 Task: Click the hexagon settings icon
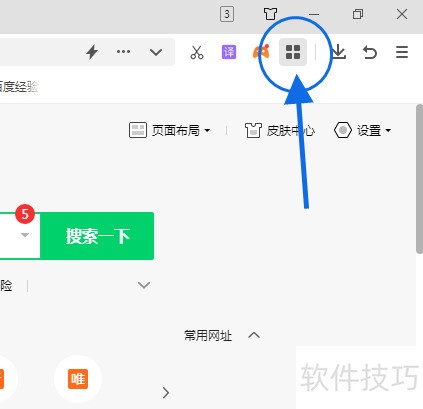click(x=343, y=130)
